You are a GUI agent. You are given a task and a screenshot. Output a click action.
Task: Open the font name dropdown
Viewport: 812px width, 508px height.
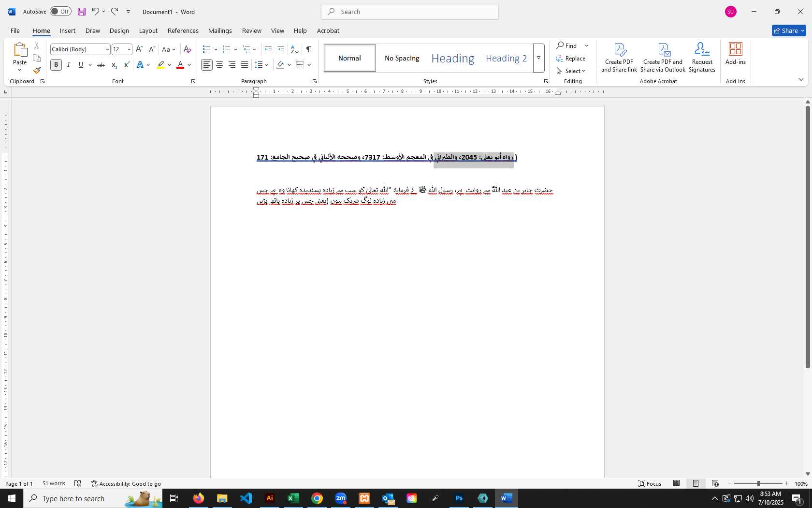click(107, 49)
